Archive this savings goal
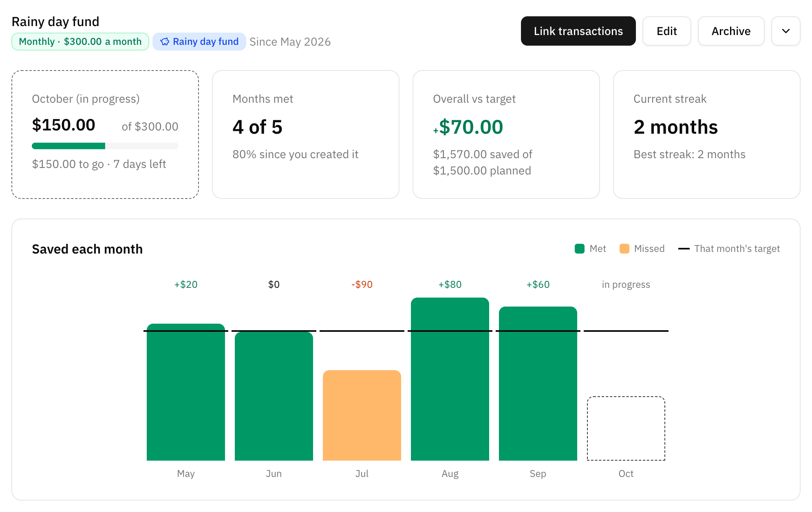This screenshot has width=812, height=512. pos(731,31)
